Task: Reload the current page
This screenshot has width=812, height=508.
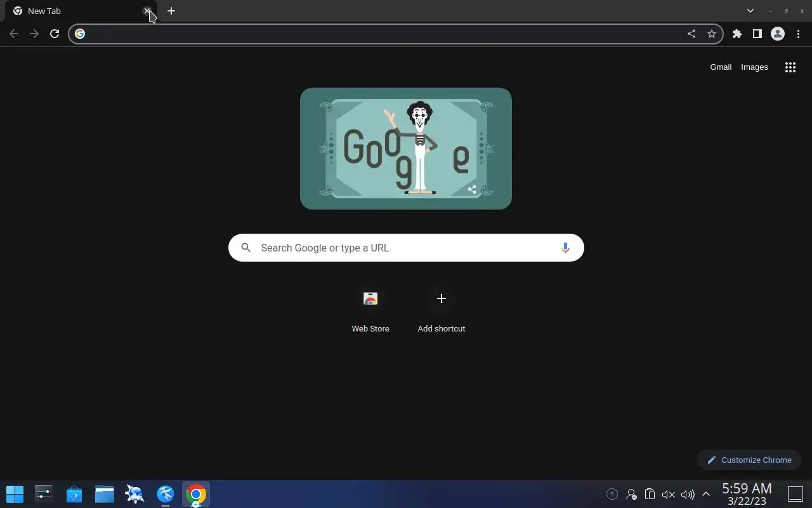Action: (55, 34)
